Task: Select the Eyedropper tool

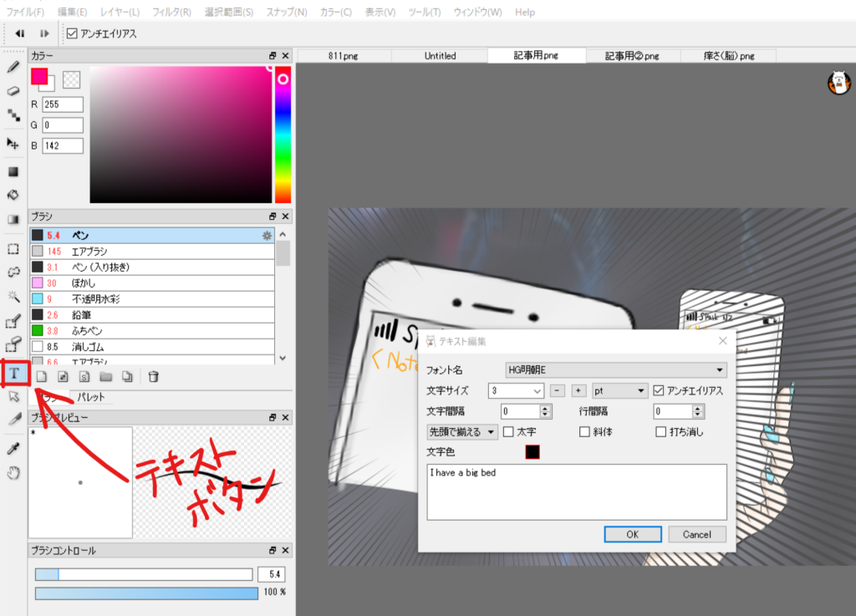Action: point(13,449)
